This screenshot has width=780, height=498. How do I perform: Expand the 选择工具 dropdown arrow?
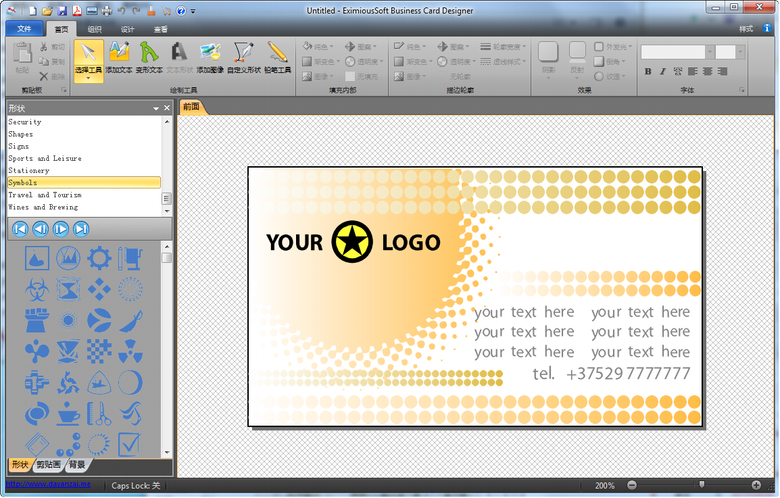point(89,77)
